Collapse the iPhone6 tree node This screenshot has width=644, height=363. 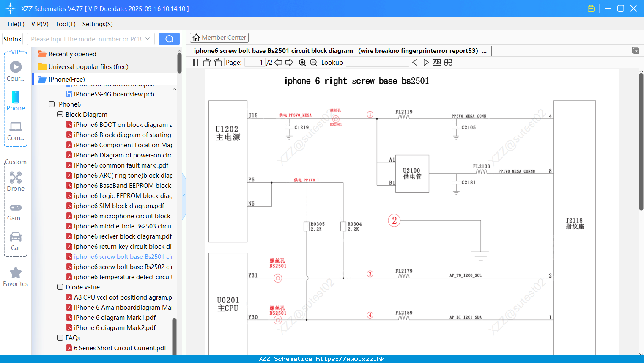52,104
